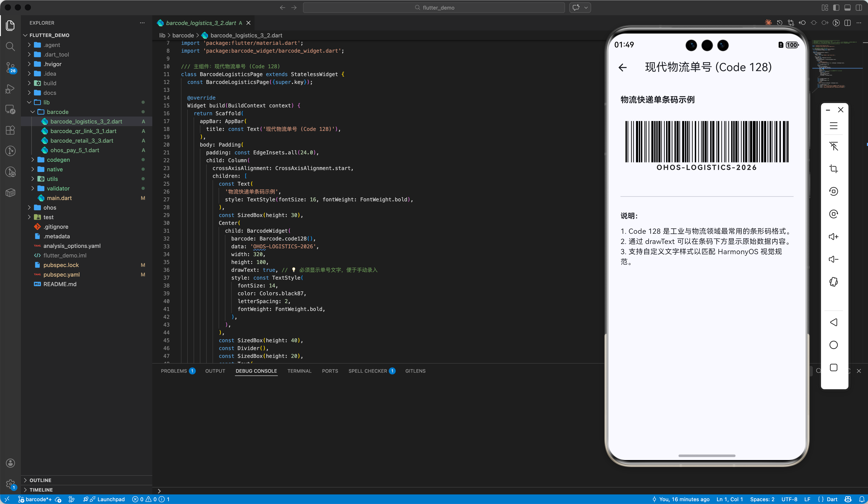Screen dimensions: 868x504
Task: Click the split editor right icon
Action: point(848,23)
